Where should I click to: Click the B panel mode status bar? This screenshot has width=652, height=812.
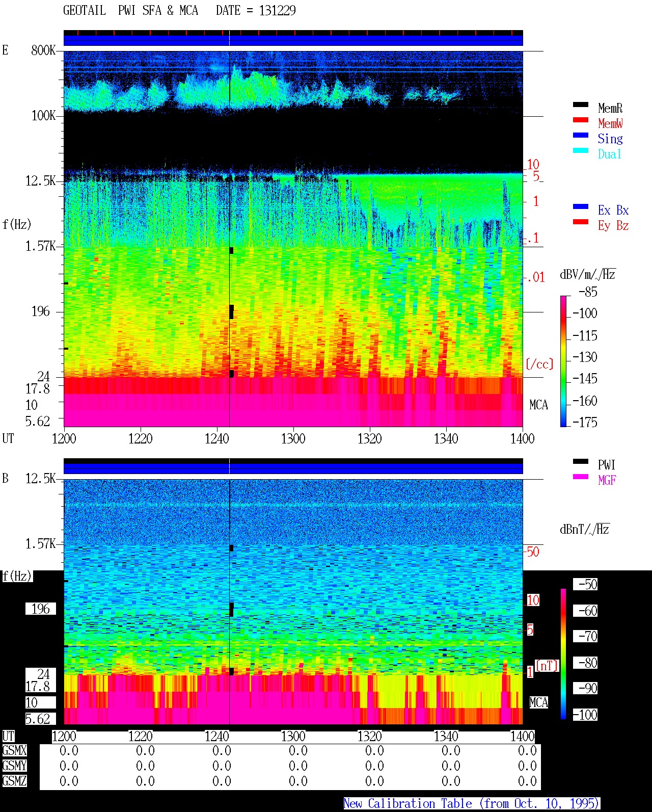(293, 467)
